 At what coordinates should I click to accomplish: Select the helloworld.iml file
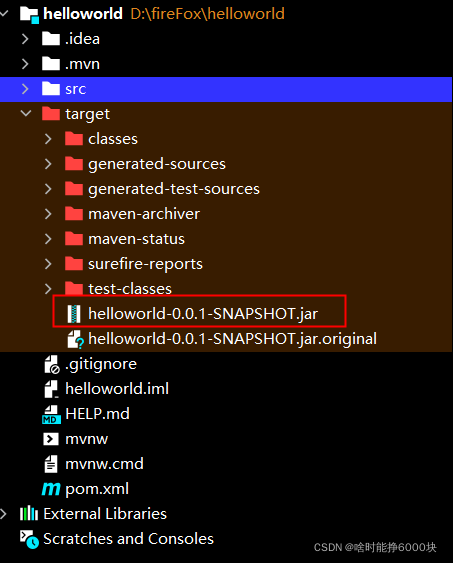pos(117,389)
